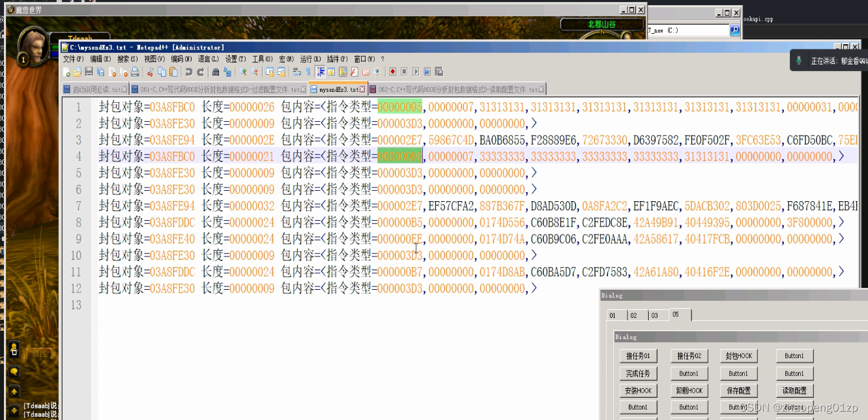This screenshot has height=420, width=868.
Task: Click the Zoom In icon
Action: point(243,72)
